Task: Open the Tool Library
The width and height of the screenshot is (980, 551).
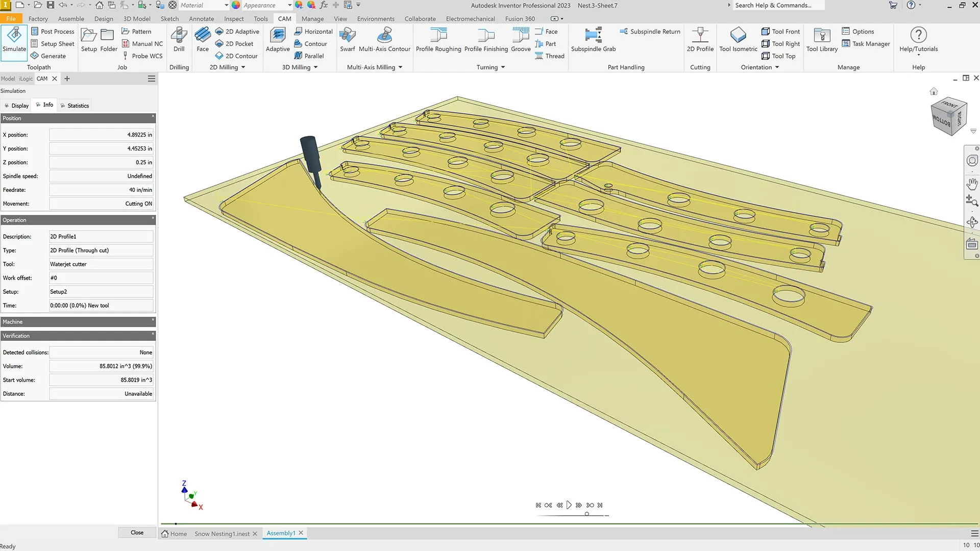Action: coord(821,40)
